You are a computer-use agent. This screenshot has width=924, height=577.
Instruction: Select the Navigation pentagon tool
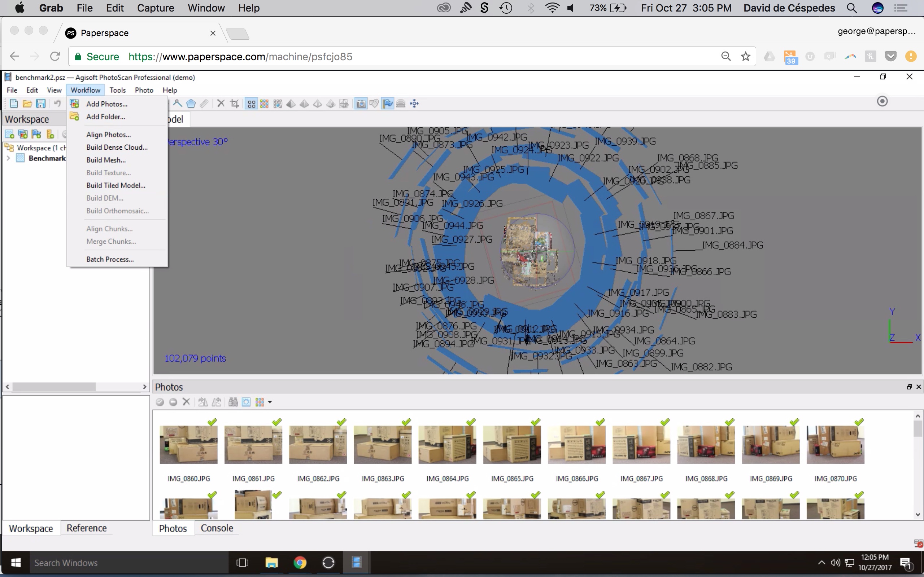[x=192, y=103]
